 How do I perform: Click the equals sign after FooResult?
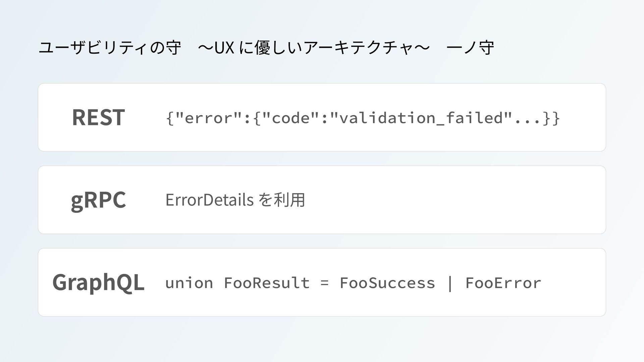click(324, 283)
